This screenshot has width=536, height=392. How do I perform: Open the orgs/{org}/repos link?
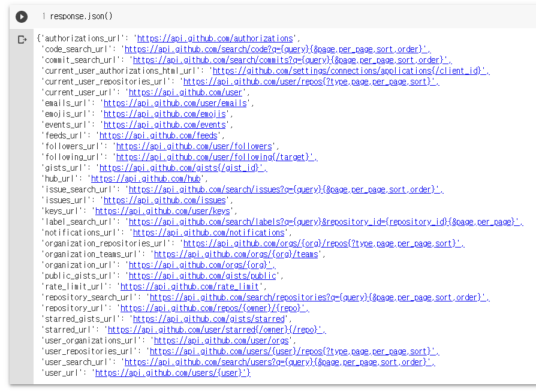(x=324, y=243)
